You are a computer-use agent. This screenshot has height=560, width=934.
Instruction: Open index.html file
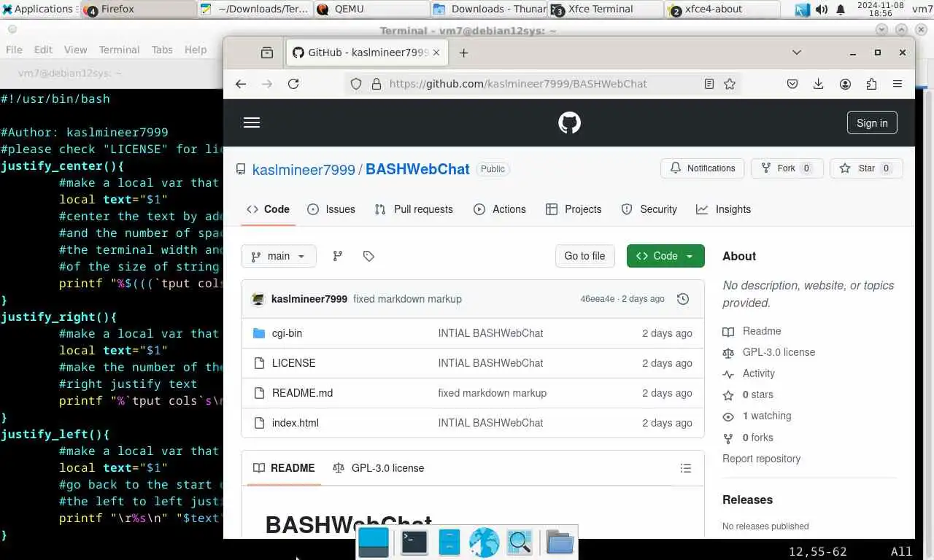pos(295,423)
